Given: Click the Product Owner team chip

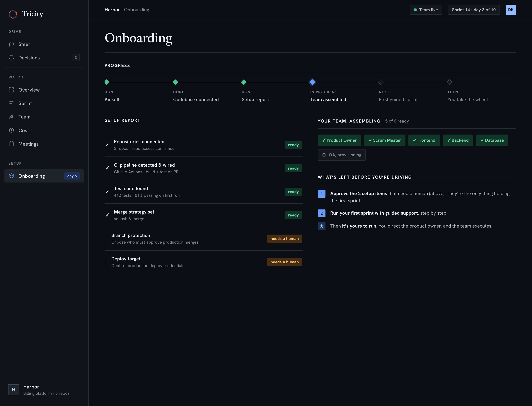Looking at the screenshot, I should click(x=339, y=140).
